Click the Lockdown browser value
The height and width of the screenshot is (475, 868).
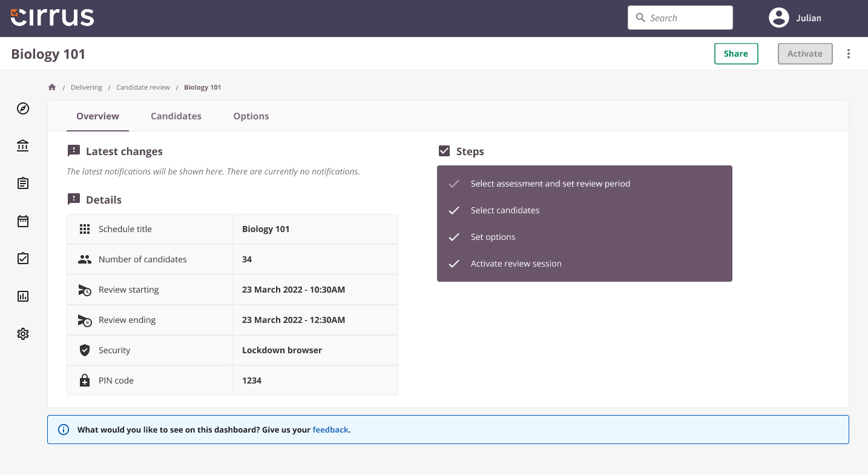point(282,350)
